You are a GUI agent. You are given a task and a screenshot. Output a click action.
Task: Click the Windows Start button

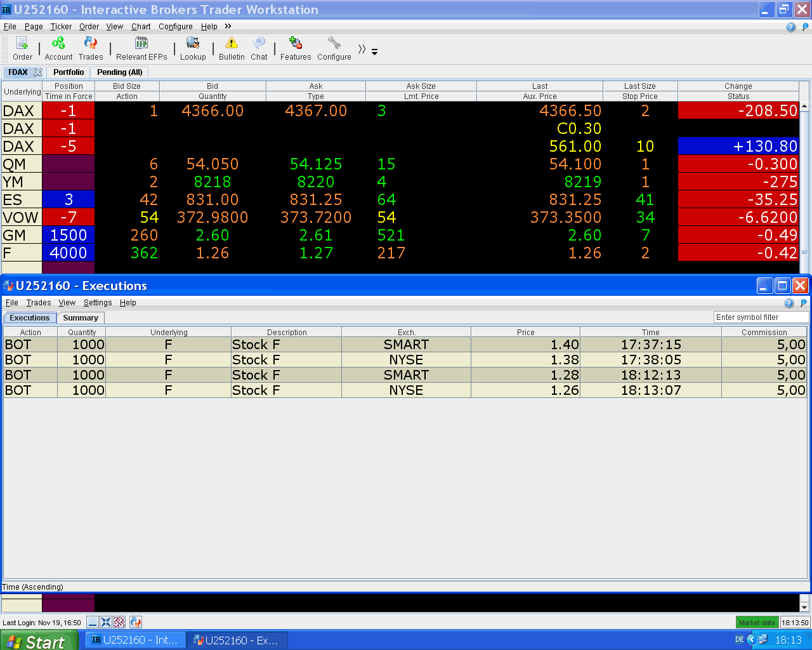click(39, 640)
